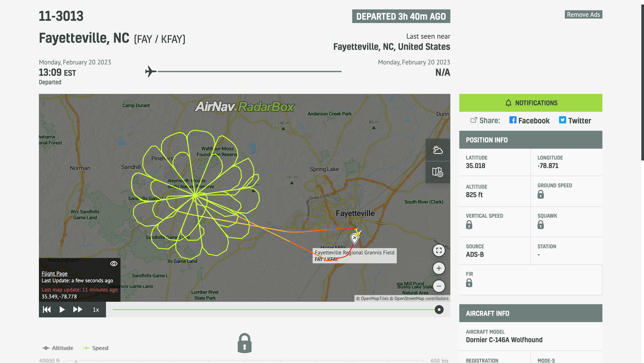Click the longitude value -78.871
This screenshot has width=644, height=363.
pyautogui.click(x=548, y=166)
